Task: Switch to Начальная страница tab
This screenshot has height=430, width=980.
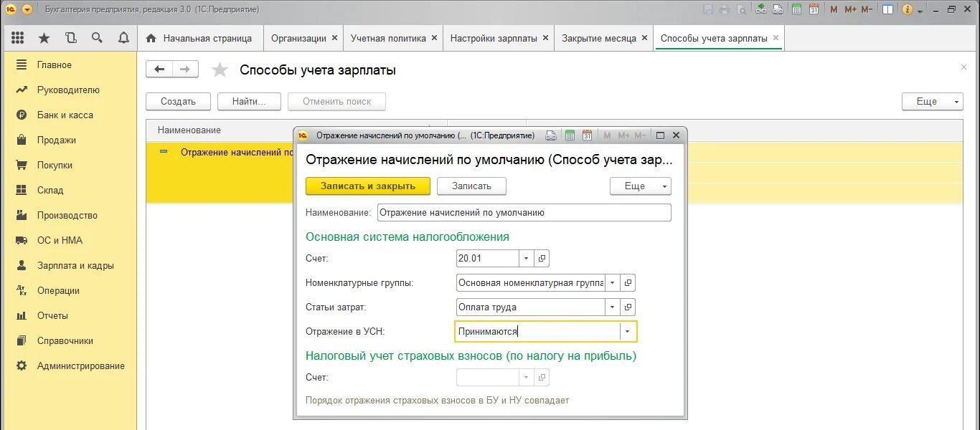Action: coord(200,38)
